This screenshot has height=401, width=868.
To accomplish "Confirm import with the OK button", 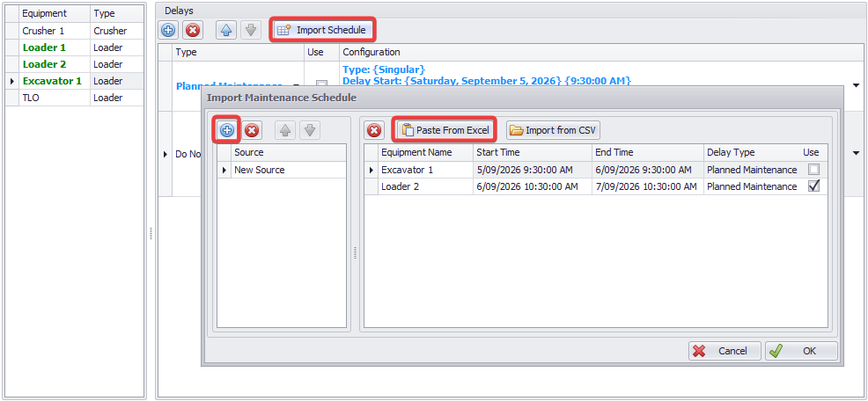I will [x=802, y=351].
